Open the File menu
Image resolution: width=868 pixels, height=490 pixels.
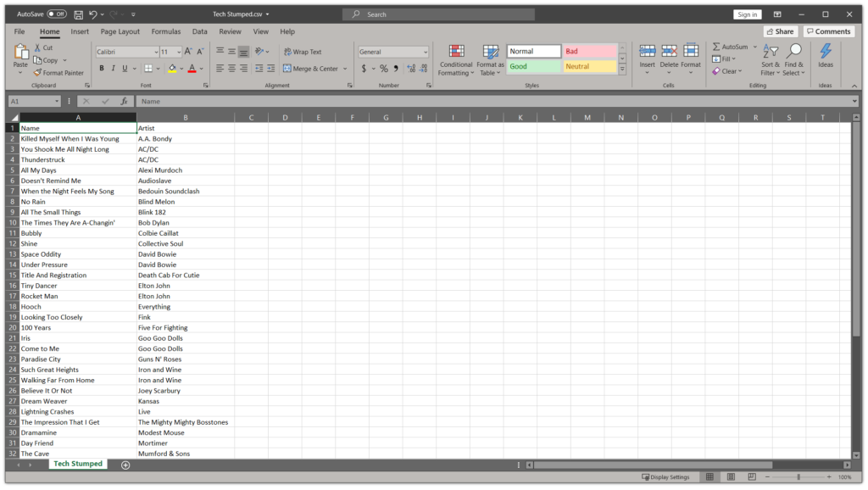pyautogui.click(x=19, y=31)
